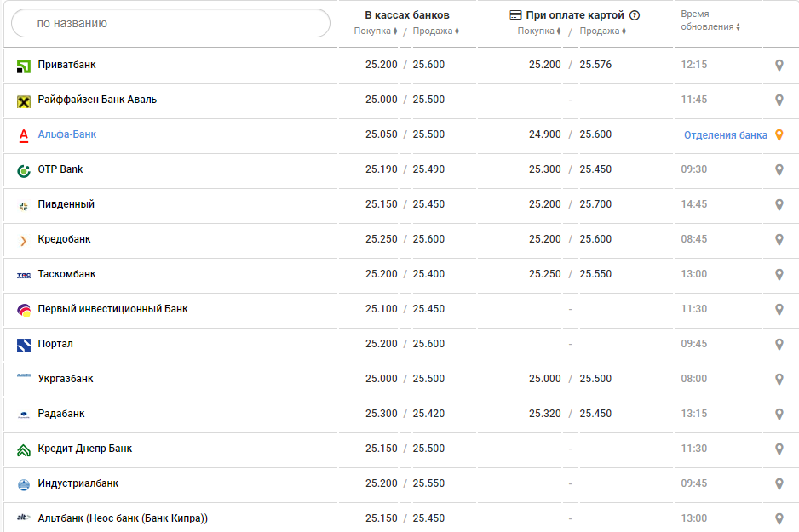Sort by cash desk Продажа column
The image size is (799, 532).
436,31
